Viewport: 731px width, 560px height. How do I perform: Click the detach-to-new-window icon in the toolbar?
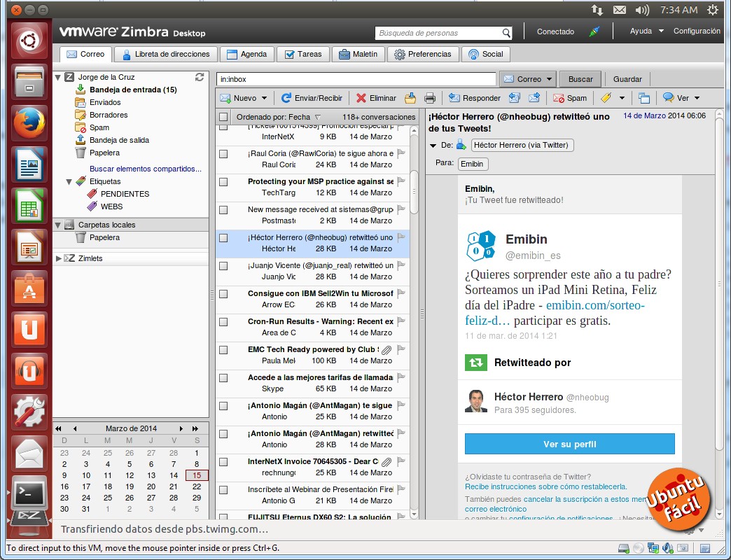pos(643,98)
